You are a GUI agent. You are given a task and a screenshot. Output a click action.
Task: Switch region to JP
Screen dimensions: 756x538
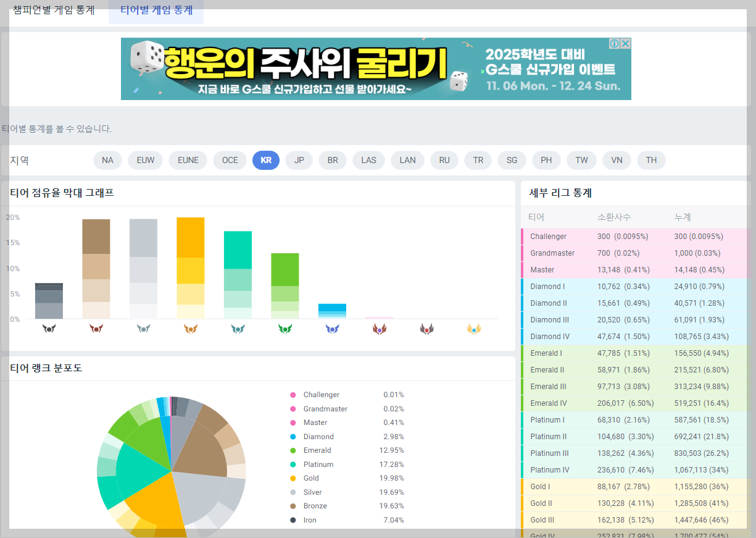tap(299, 159)
